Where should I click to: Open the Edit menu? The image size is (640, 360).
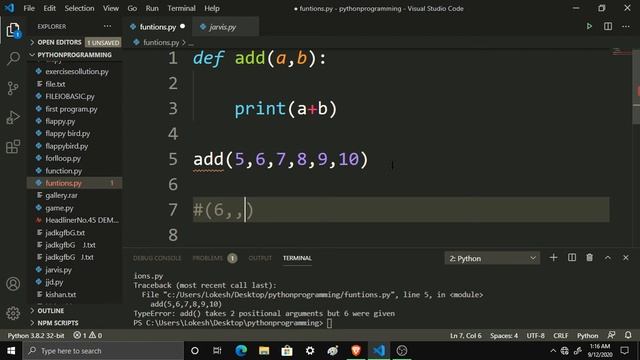pyautogui.click(x=49, y=8)
